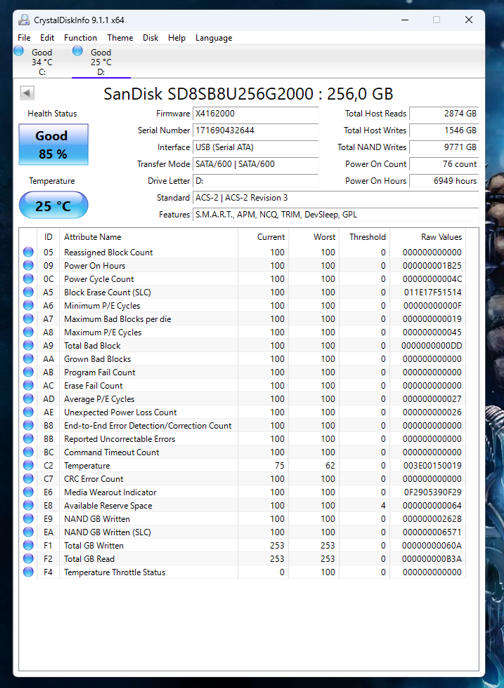This screenshot has width=504, height=688.
Task: Open the Function menu
Action: (80, 38)
